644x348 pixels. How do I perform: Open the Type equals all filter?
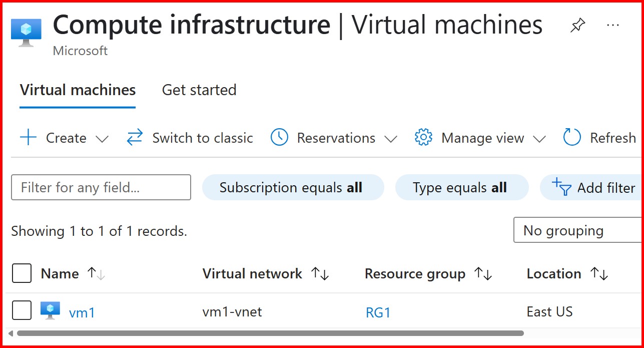(x=462, y=187)
